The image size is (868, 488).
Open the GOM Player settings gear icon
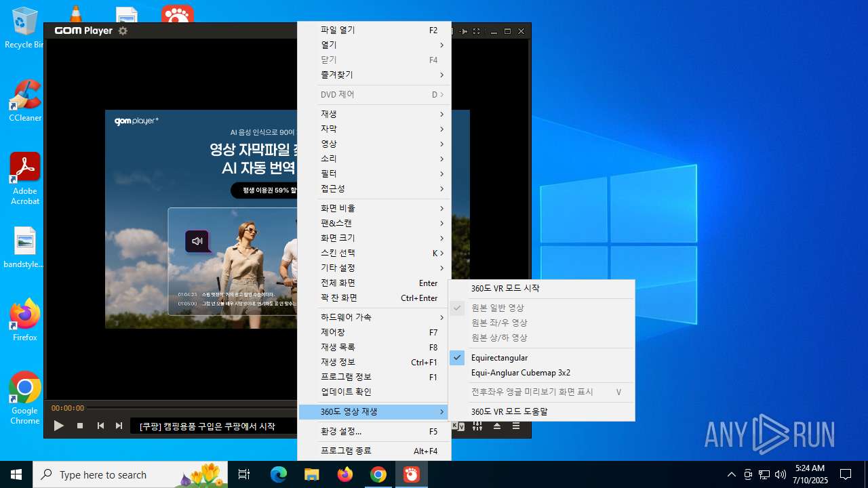click(x=123, y=30)
